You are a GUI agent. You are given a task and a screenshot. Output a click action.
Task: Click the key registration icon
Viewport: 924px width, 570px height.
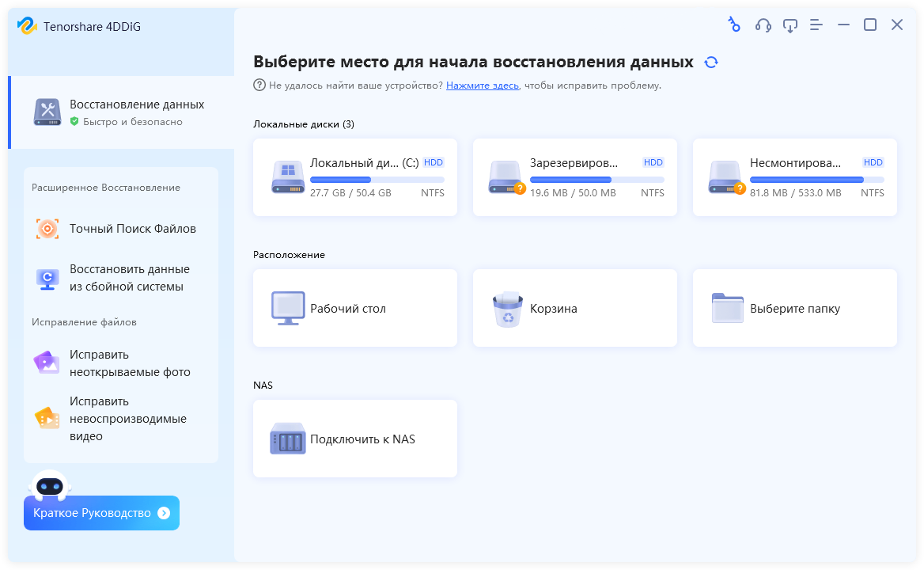[734, 25]
